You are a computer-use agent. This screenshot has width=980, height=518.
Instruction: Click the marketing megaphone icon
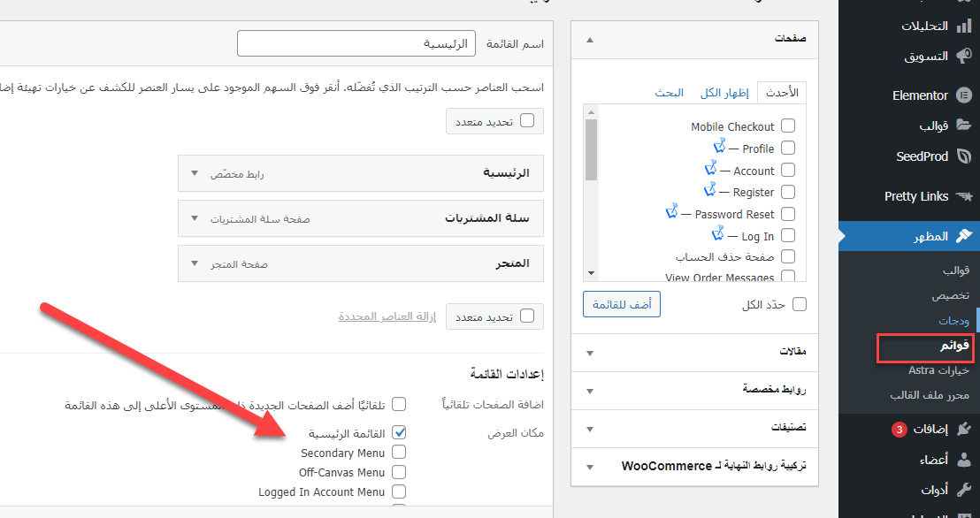pos(963,57)
